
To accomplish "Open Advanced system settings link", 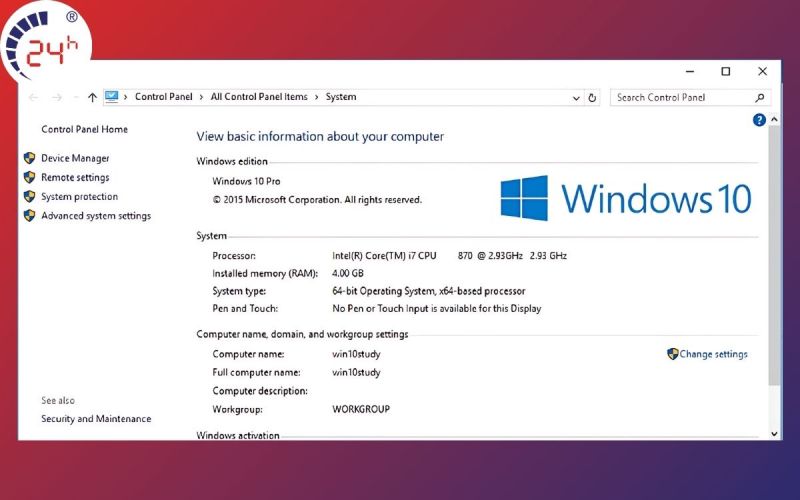I will point(96,216).
